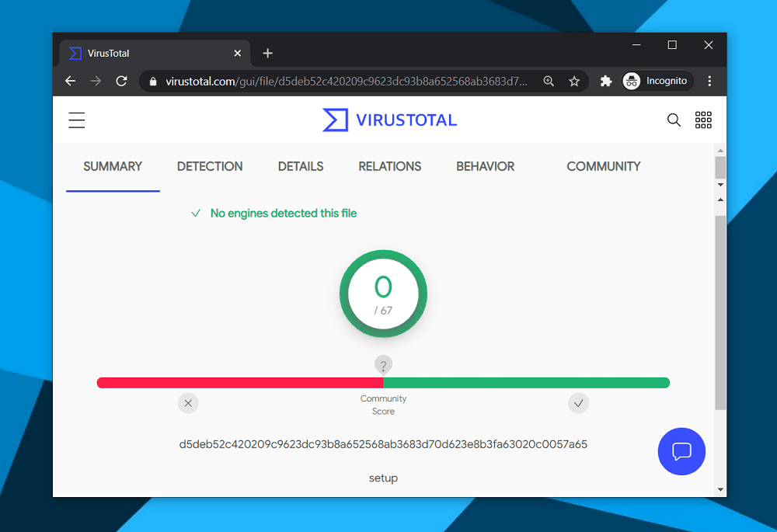777x532 pixels.
Task: Click the community score question mark
Action: [x=383, y=366]
